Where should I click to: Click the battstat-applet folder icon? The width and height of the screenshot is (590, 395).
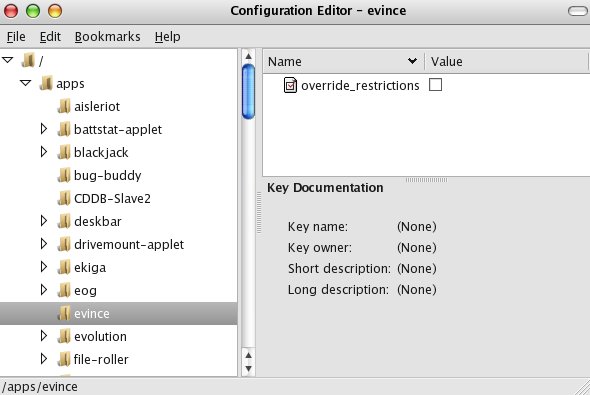click(64, 129)
